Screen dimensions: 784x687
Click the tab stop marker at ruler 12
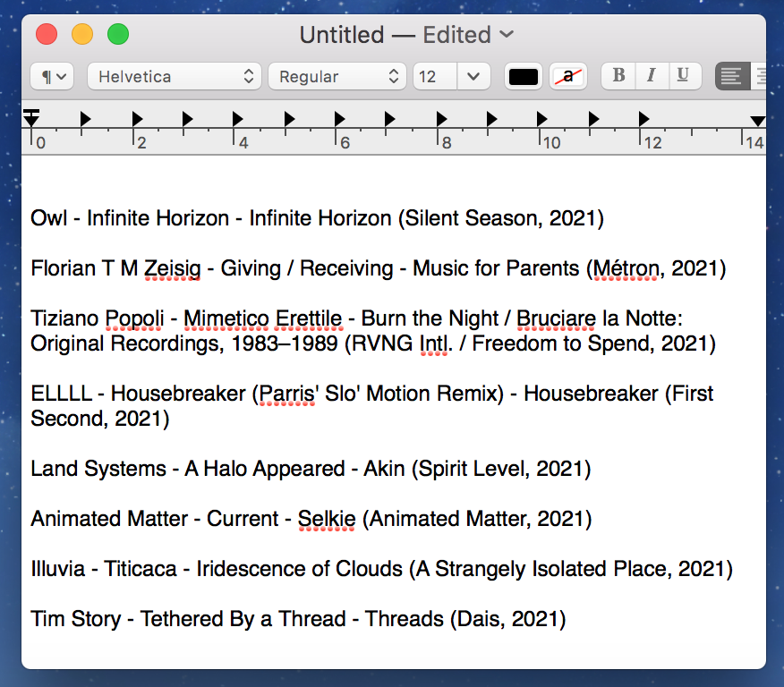click(643, 119)
